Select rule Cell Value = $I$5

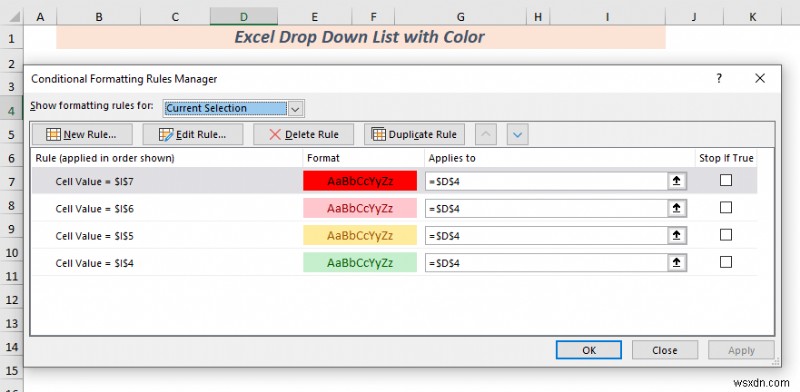[95, 236]
